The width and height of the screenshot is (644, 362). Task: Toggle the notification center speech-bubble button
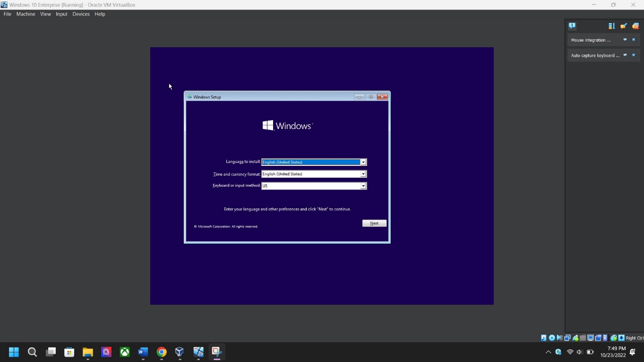click(572, 26)
